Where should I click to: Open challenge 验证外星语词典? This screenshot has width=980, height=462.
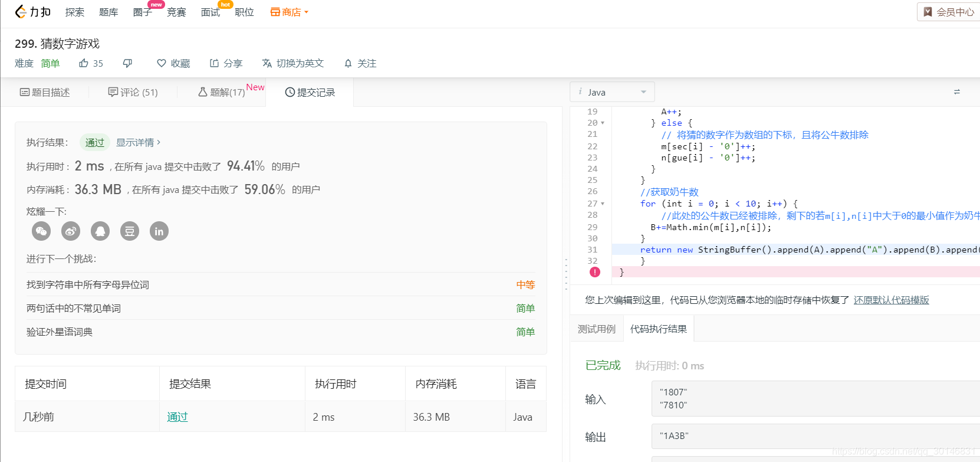click(x=60, y=332)
